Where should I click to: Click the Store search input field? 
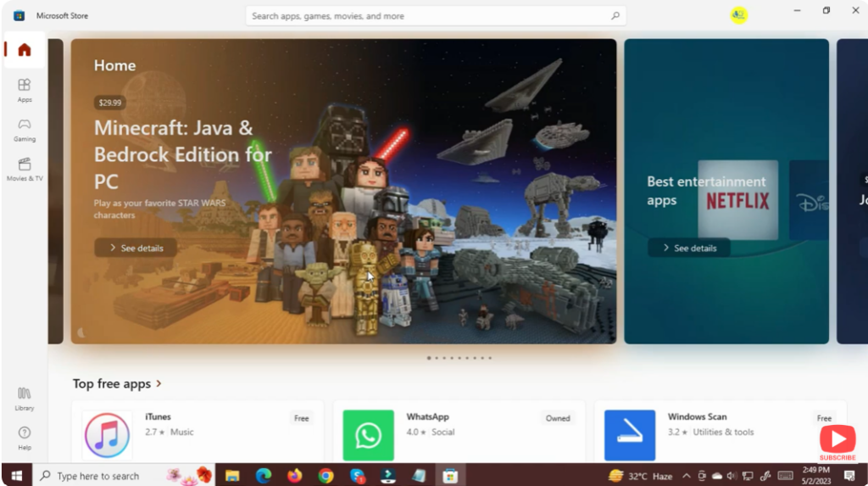(x=436, y=16)
